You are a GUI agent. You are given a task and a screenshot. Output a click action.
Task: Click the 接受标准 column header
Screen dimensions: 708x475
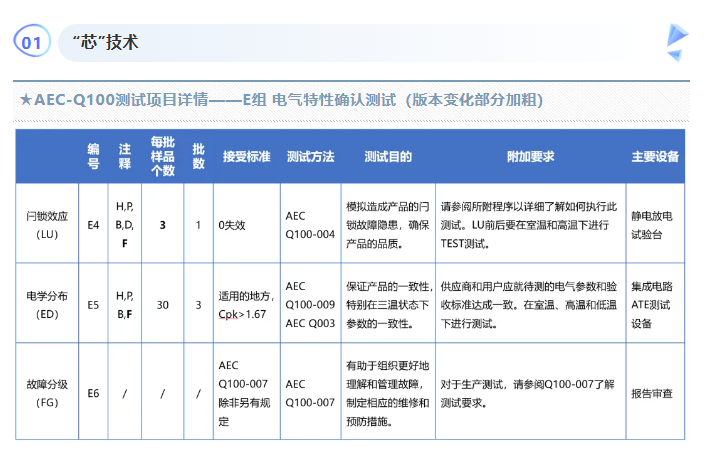(247, 157)
